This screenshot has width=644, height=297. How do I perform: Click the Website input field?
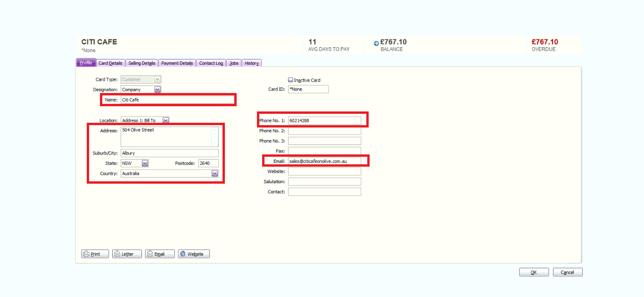[324, 171]
